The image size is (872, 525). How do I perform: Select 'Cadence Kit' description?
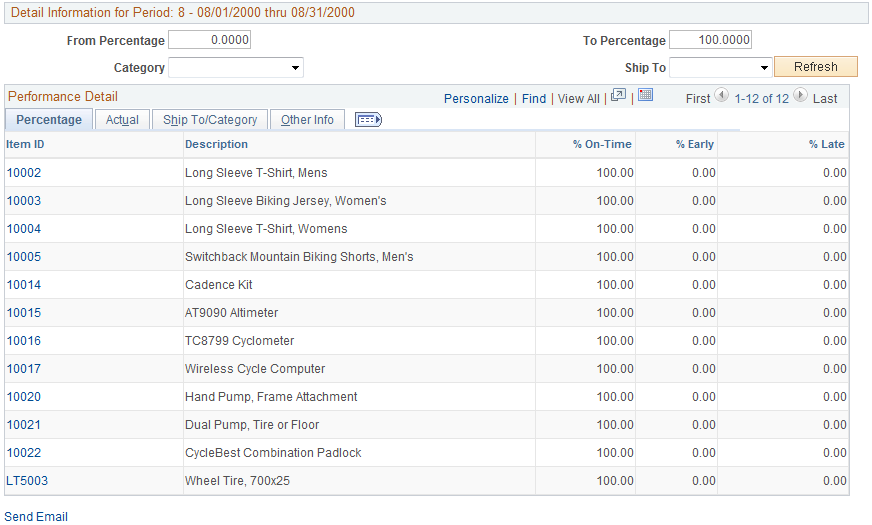(x=219, y=285)
